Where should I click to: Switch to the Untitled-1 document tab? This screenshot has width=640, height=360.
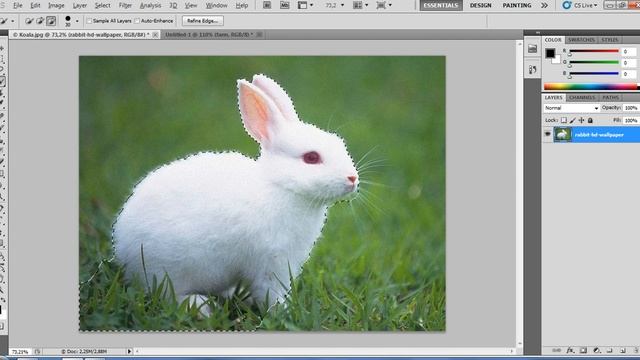(209, 35)
